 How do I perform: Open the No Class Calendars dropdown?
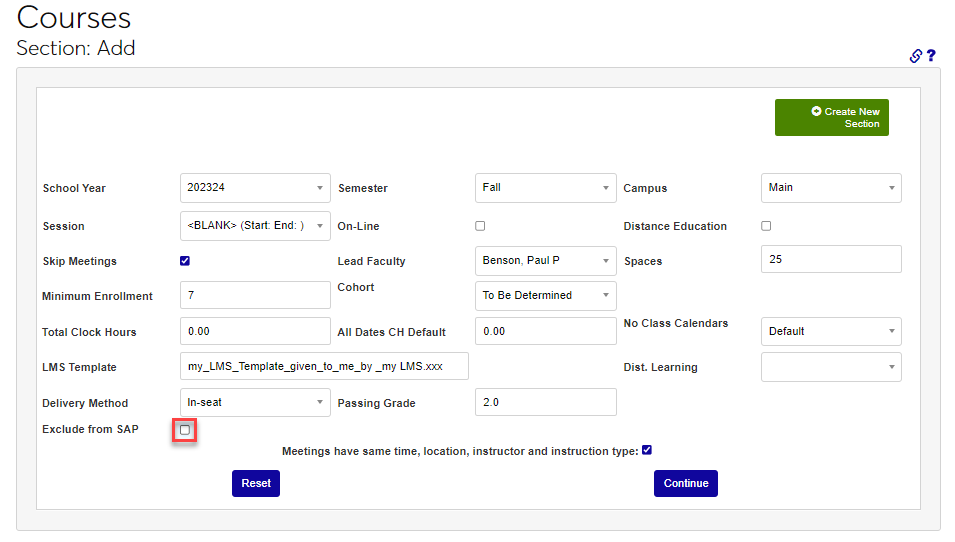(x=830, y=331)
